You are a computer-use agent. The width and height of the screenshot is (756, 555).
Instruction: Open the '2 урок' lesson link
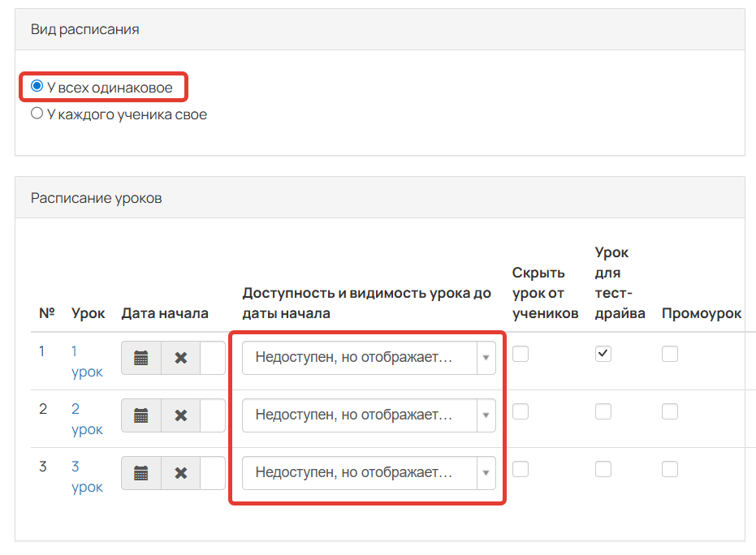tap(86, 419)
